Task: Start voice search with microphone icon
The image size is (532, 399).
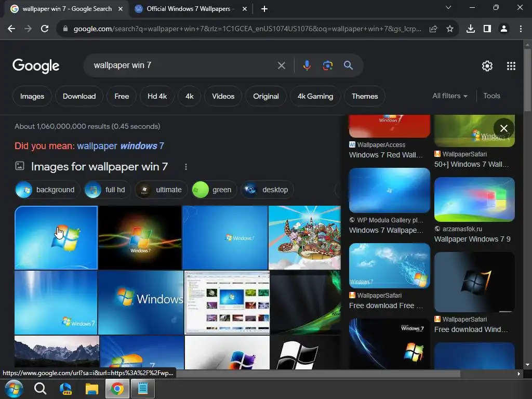Action: tap(307, 65)
